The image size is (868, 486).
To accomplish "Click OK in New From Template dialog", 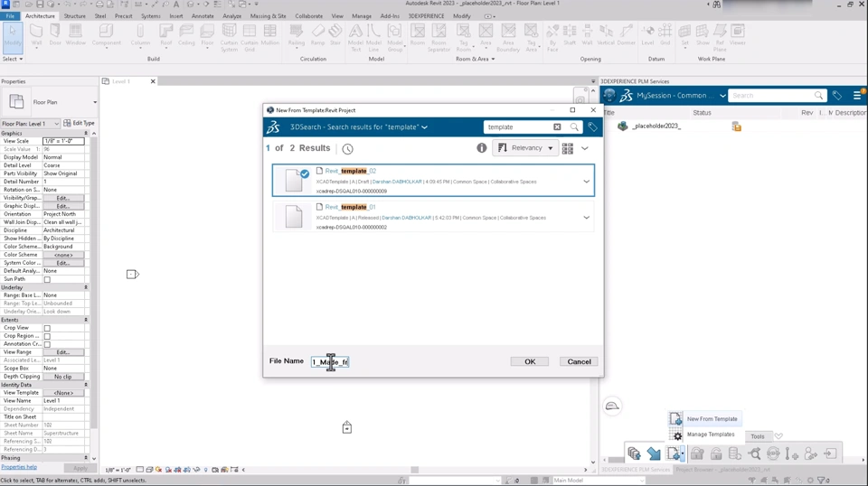I will [530, 361].
